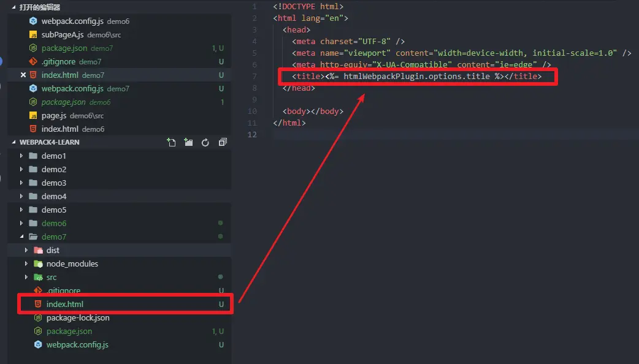Open subPageA.js from open editors
Screen dimensions: 639x364
click(120, 34)
